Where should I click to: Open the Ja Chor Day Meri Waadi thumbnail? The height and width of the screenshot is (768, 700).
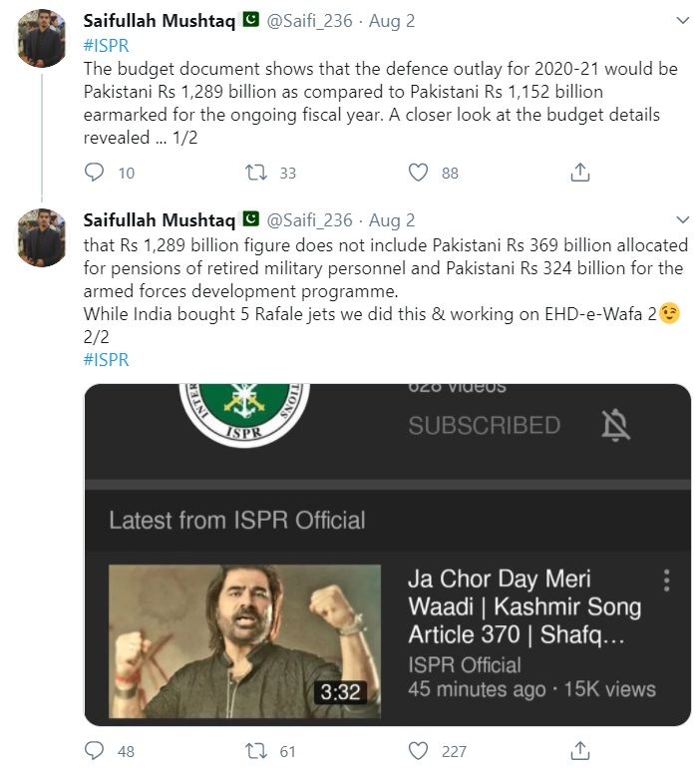coord(244,641)
